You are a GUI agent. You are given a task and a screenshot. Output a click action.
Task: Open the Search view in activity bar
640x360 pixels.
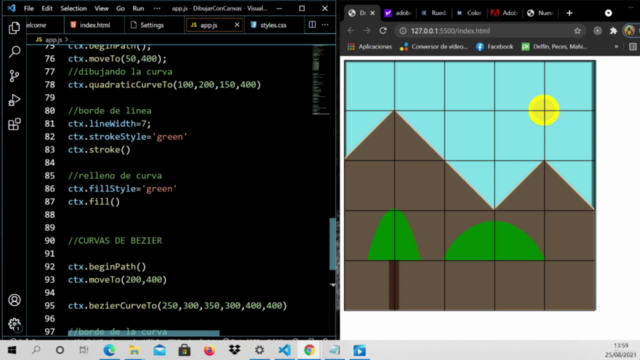(x=14, y=51)
